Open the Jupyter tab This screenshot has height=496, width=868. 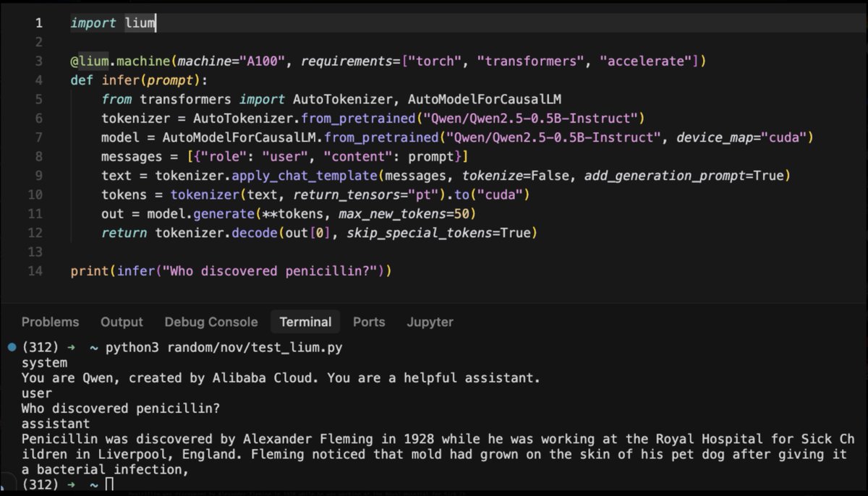[430, 322]
